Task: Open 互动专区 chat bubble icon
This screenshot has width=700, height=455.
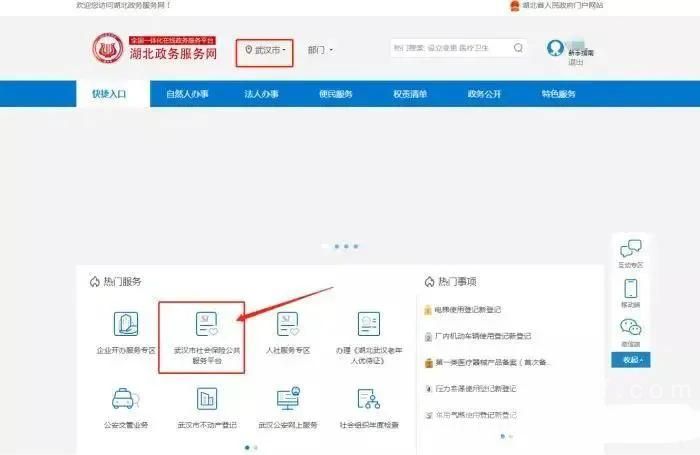Action: click(x=631, y=250)
